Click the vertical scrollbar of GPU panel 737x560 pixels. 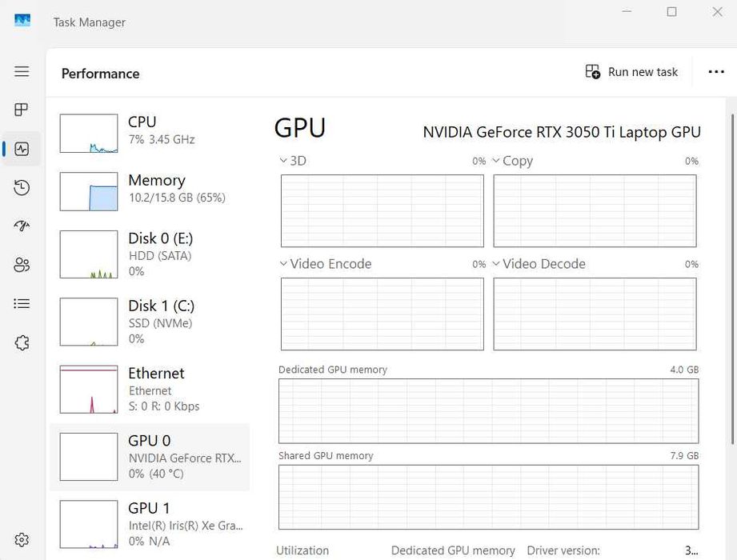[733, 278]
